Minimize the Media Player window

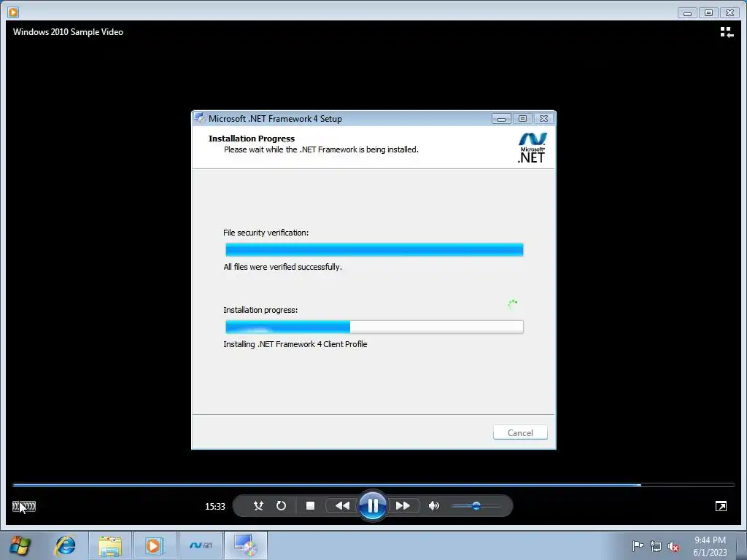click(x=687, y=13)
